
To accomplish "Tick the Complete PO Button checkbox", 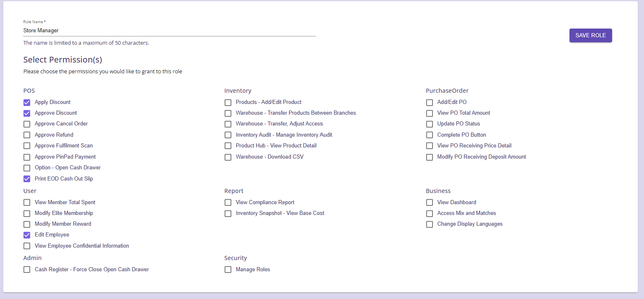I will (x=430, y=135).
